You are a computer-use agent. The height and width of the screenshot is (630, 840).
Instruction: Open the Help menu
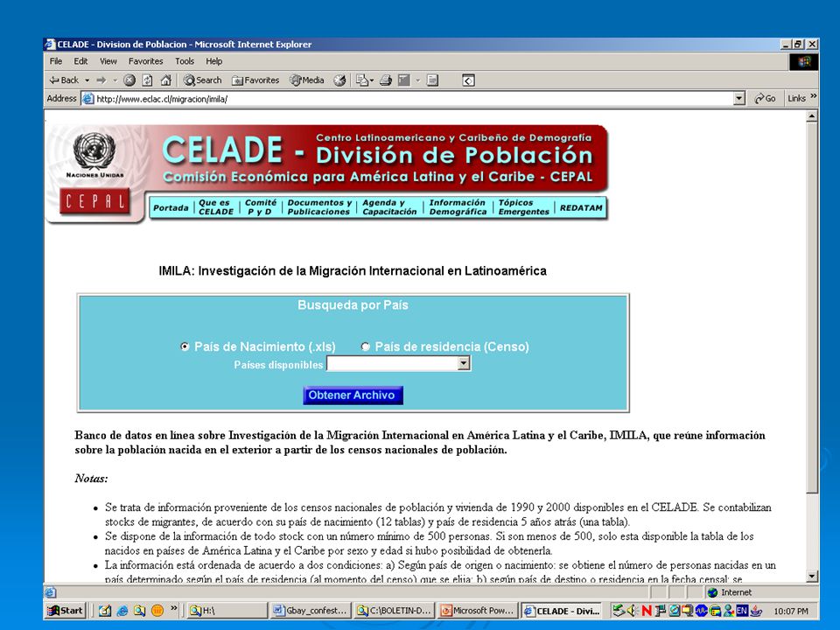coord(213,61)
